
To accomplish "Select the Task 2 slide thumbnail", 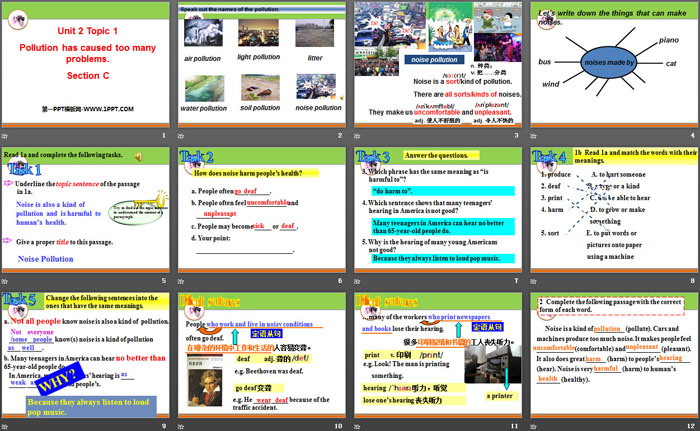I will tap(262, 210).
